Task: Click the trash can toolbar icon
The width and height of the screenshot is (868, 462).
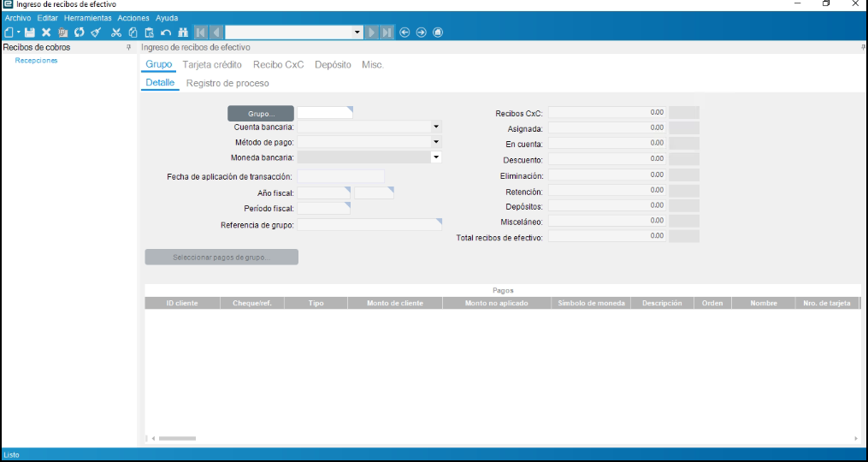Action: click(x=62, y=33)
